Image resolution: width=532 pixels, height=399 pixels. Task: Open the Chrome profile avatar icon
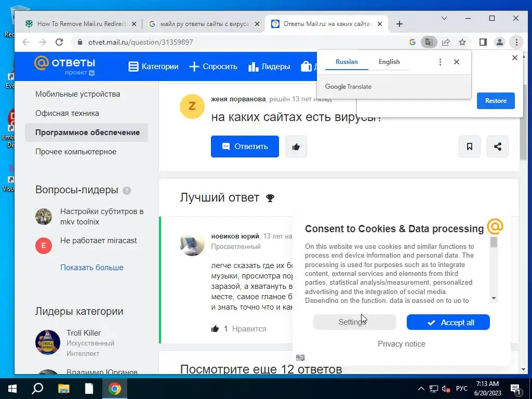point(499,42)
